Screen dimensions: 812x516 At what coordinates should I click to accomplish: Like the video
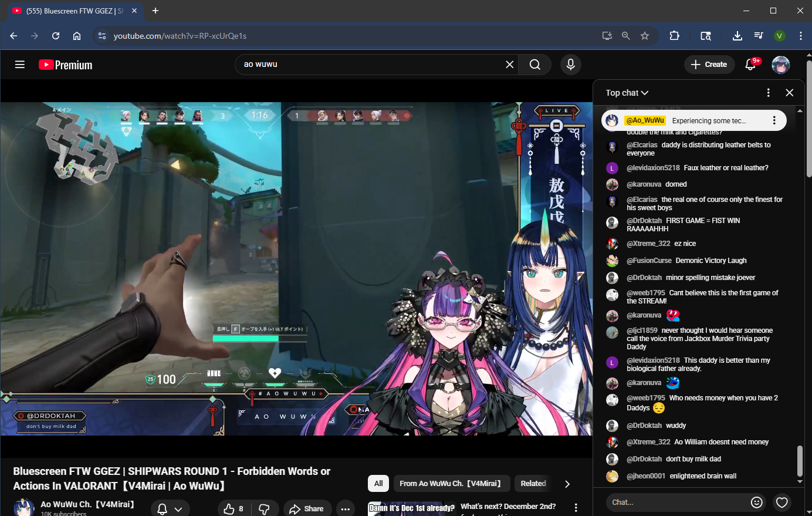[234, 509]
